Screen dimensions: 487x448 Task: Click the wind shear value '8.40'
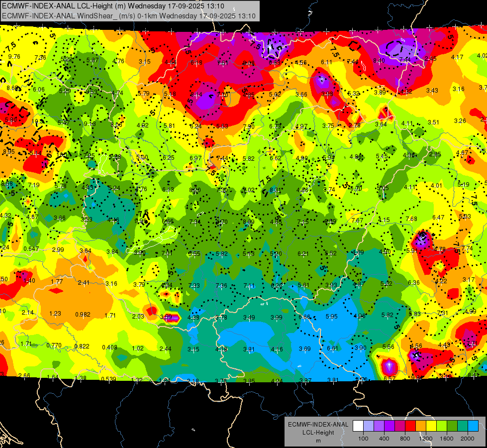click(379, 60)
